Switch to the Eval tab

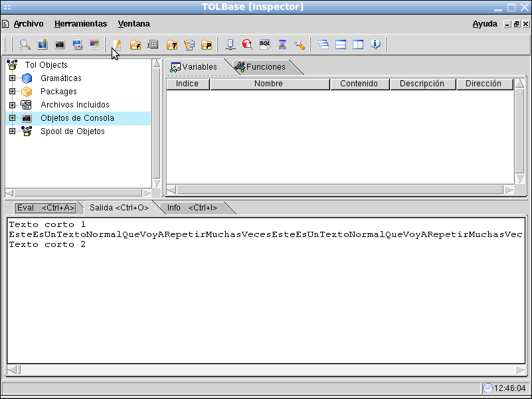pos(45,208)
